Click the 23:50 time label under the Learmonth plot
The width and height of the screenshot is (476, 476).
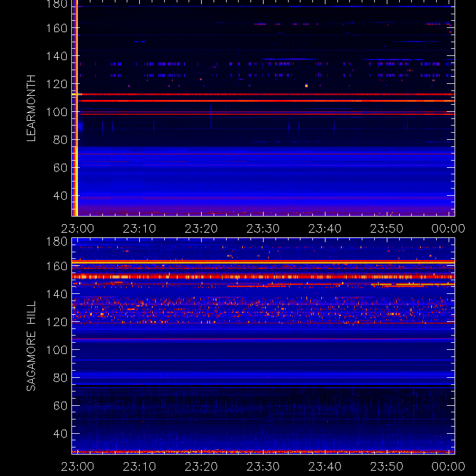click(x=387, y=228)
